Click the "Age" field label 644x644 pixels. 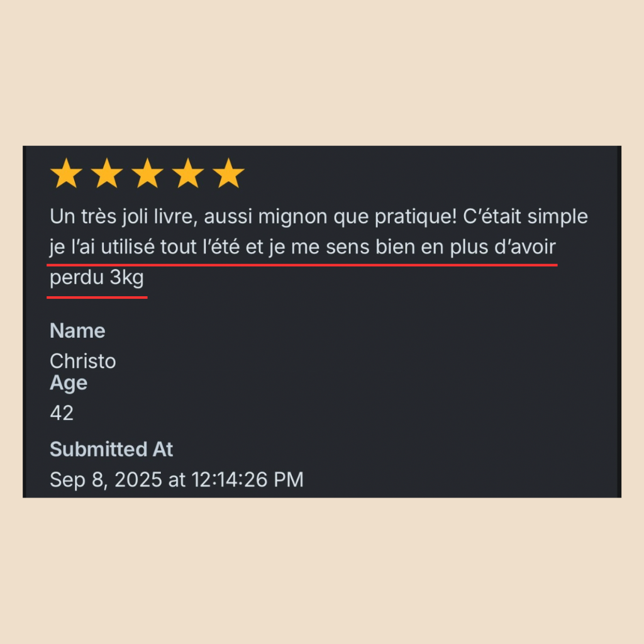point(69,383)
